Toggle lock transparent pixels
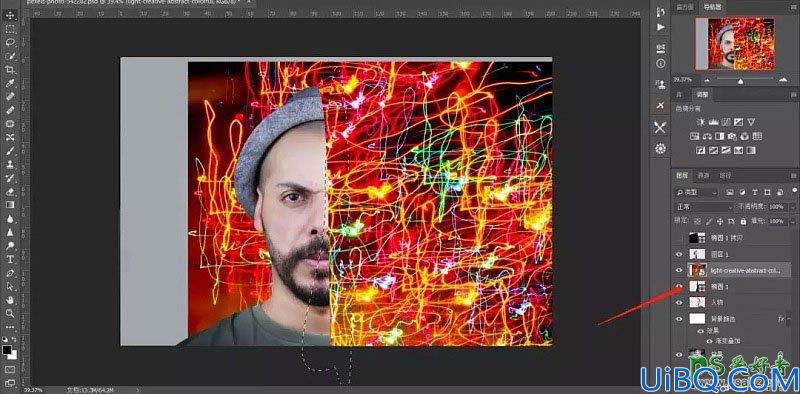Viewport: 800px width, 394px height. [x=697, y=221]
